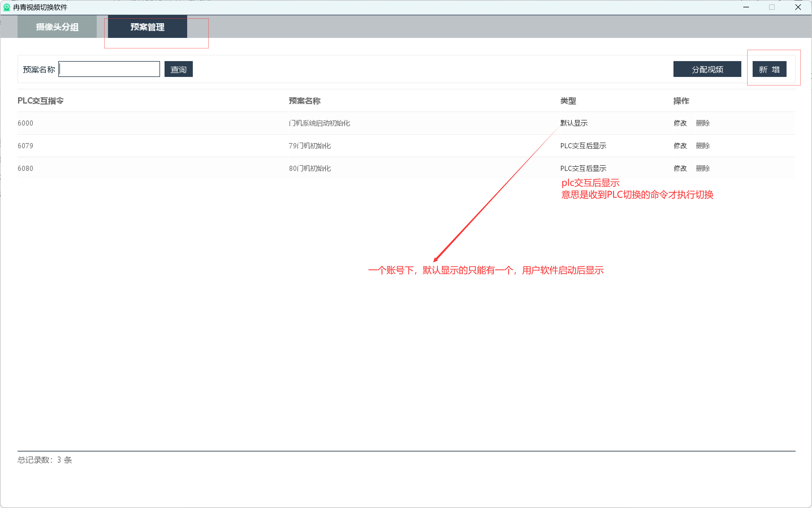Click 修改 for the 6080 row

(x=680, y=168)
